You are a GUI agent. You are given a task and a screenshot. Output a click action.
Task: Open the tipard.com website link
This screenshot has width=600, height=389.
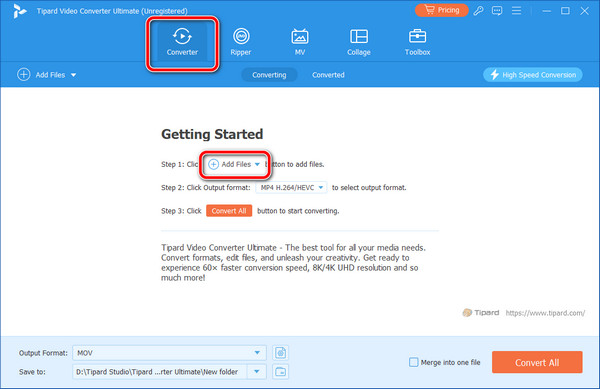(545, 313)
